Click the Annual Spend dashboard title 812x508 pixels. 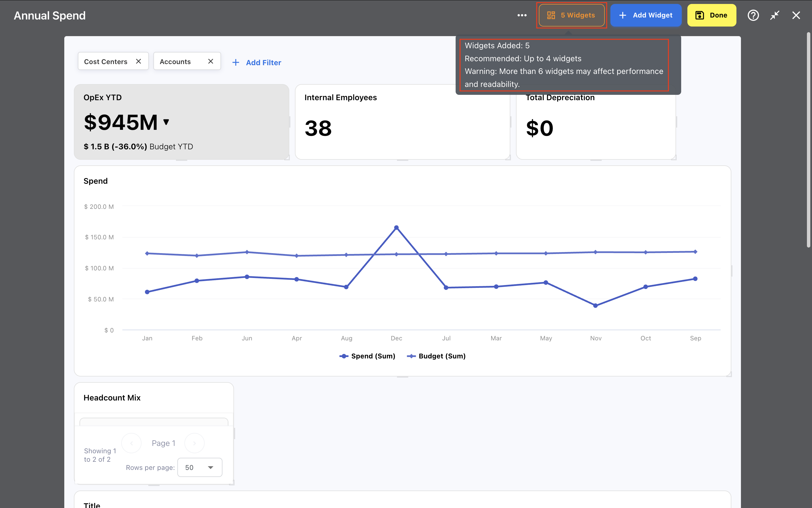[50, 16]
